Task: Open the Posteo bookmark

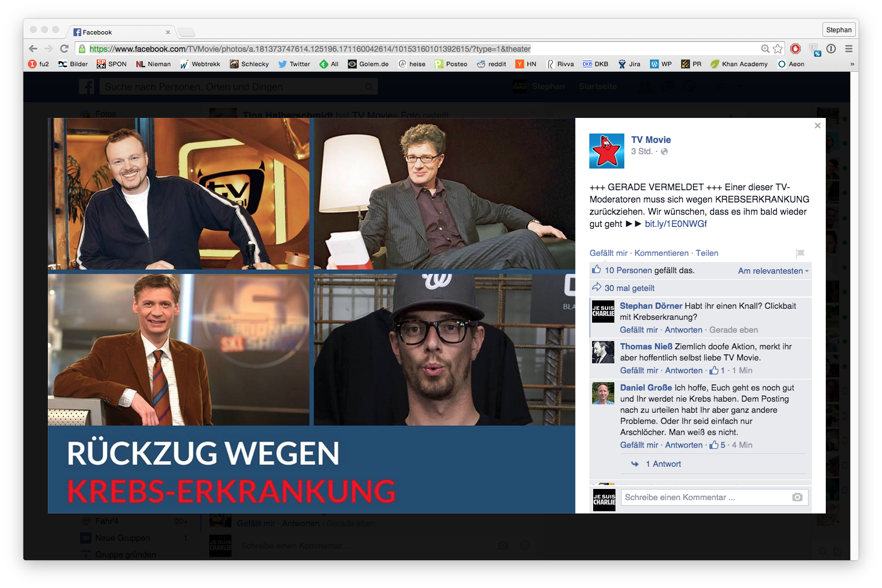Action: (451, 64)
